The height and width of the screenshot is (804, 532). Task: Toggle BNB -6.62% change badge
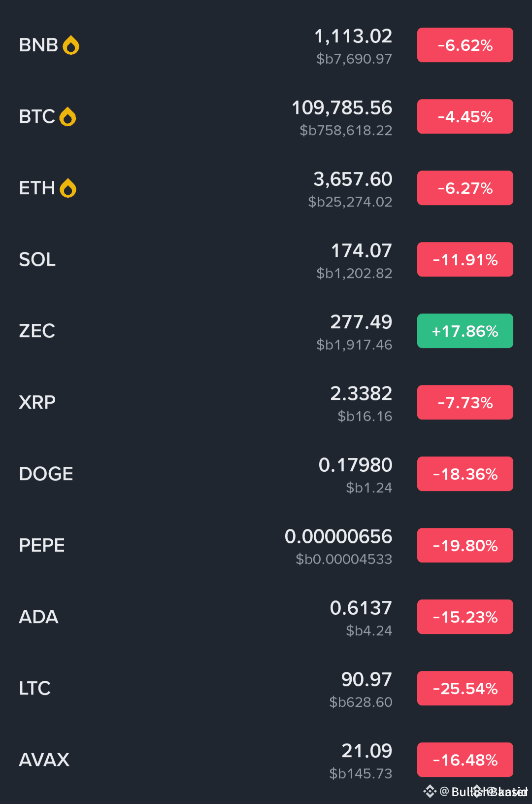465,45
